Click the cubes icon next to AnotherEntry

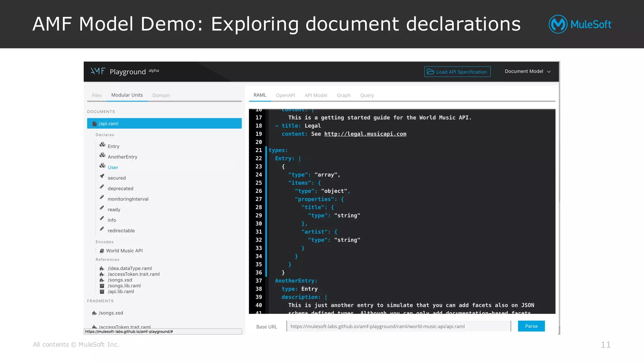tap(103, 155)
